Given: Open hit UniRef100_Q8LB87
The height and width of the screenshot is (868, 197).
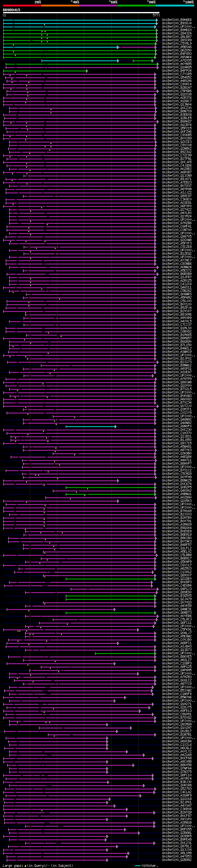Looking at the screenshot, I should [x=177, y=37].
